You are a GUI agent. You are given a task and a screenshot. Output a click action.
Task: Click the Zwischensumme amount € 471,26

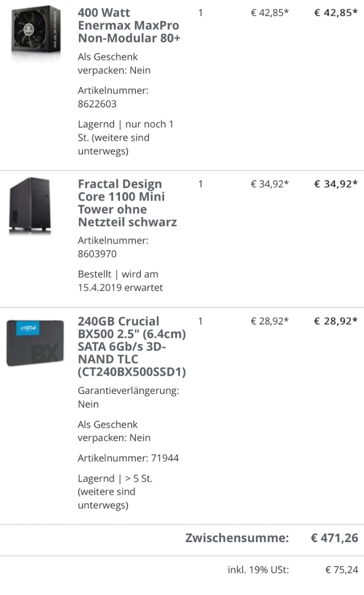(x=335, y=538)
